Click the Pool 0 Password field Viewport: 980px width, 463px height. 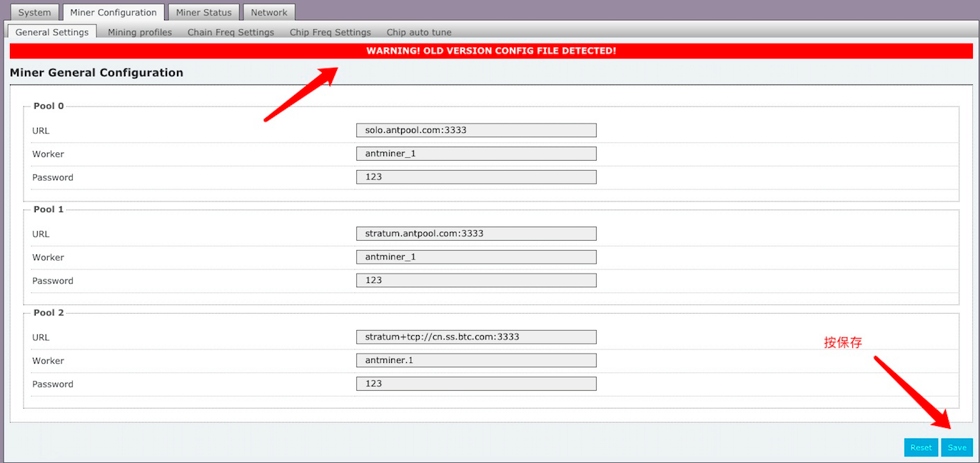click(x=476, y=176)
